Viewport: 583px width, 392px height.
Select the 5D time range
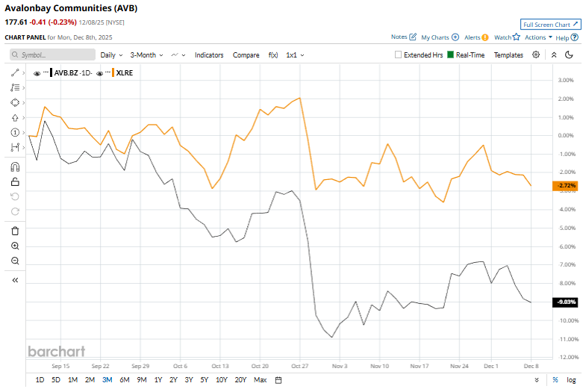point(56,380)
